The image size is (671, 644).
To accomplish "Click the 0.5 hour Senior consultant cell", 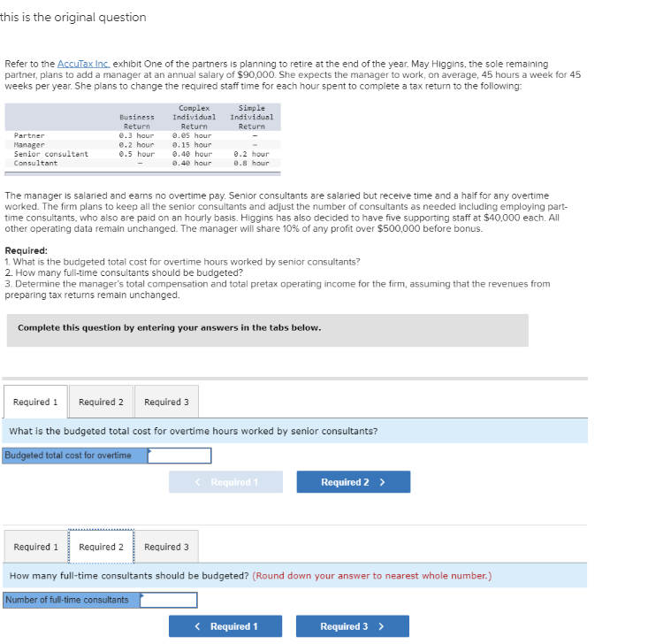I will click(x=137, y=154).
